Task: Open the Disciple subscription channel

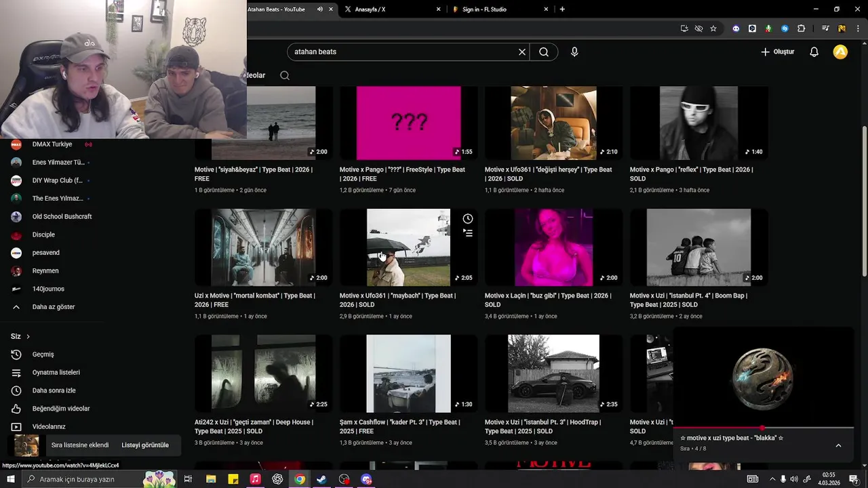Action: 43,235
